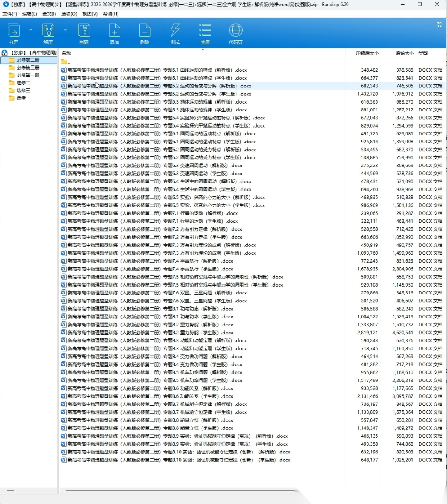
Task: Click the 删除 (Delete) toolbar icon
Action: (144, 33)
